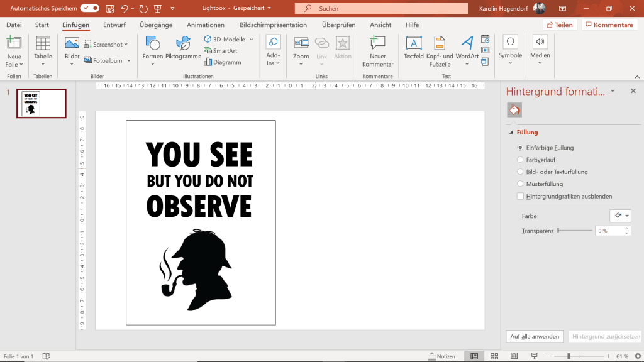Choose Bild- oder Texturfüllung radio button

coord(520,172)
